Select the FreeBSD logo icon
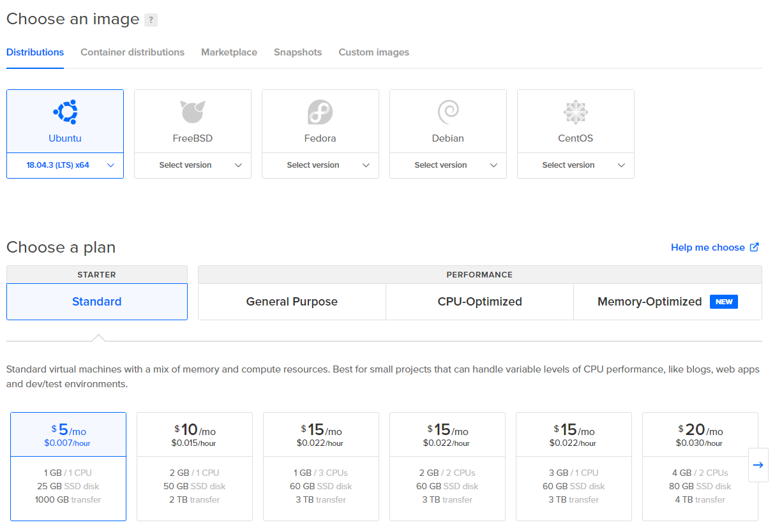775x532 pixels. point(193,112)
